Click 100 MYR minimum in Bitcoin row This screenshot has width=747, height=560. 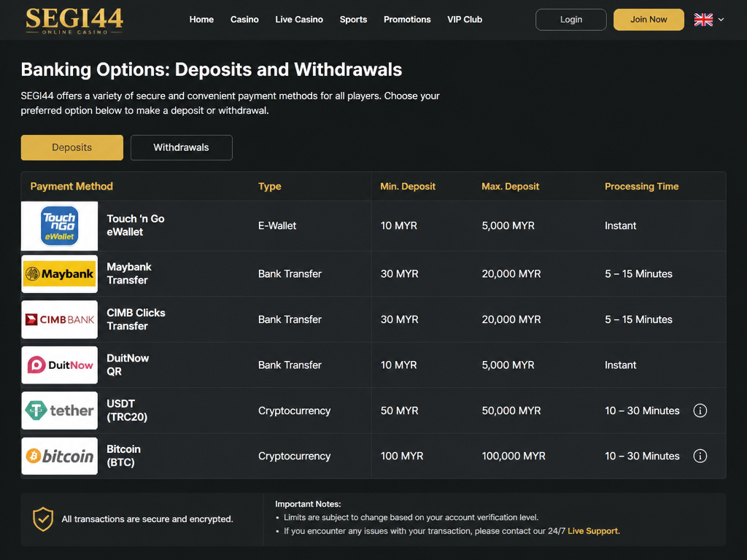[x=402, y=456]
